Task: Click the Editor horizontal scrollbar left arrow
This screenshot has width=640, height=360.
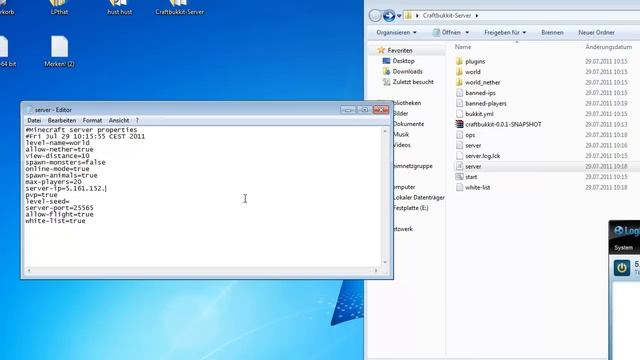Action: 29,270
